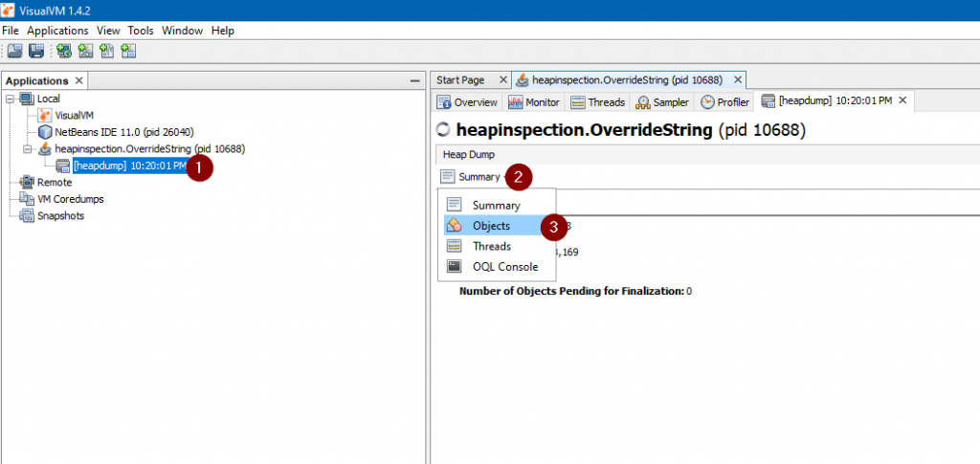This screenshot has height=464, width=980.
Task: Select the Local node in Applications tree
Action: pos(49,99)
